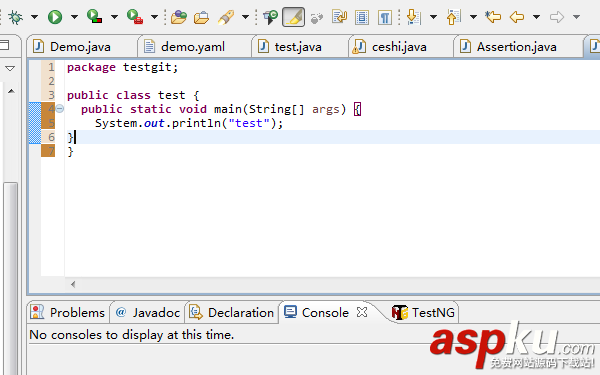Screen dimensions: 600x375
Task: Open the Javadoc view tab
Action: pyautogui.click(x=148, y=313)
